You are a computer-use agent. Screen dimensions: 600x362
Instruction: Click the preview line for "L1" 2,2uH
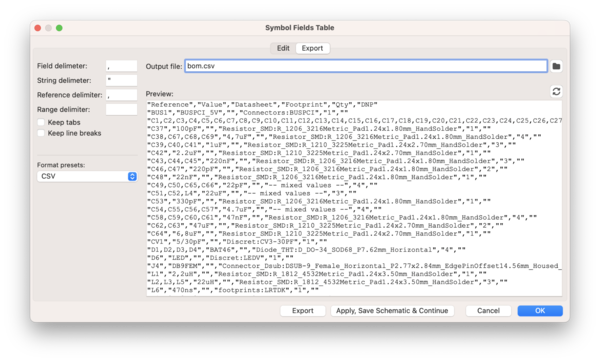coord(317,274)
